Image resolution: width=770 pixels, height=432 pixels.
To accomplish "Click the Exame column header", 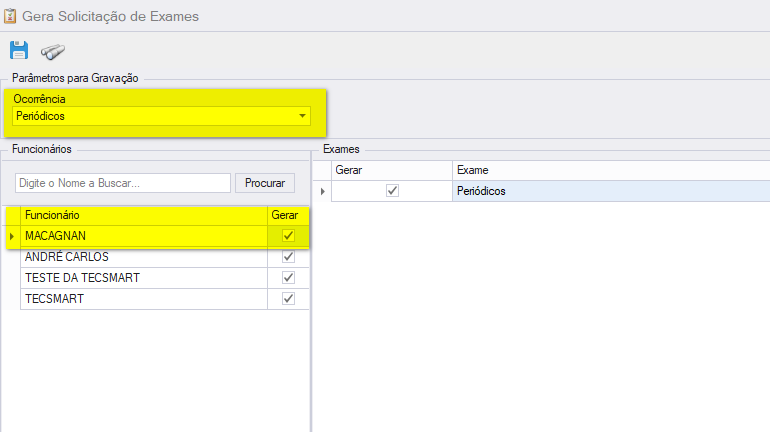I will tap(611, 170).
